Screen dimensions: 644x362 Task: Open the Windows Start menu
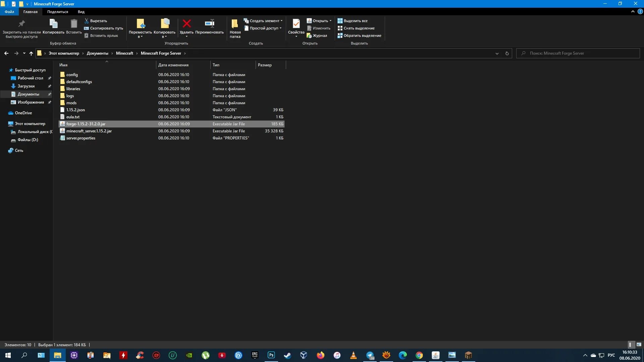click(8, 355)
